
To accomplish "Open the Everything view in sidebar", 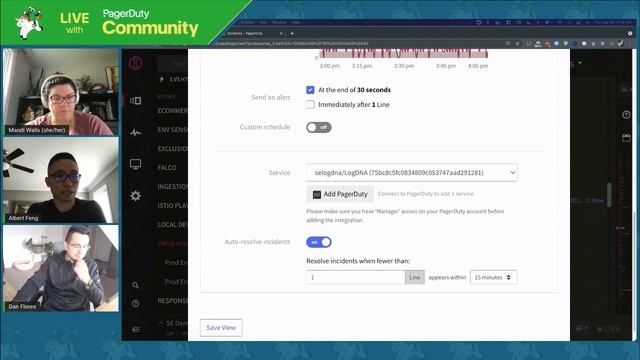I will pyautogui.click(x=173, y=79).
